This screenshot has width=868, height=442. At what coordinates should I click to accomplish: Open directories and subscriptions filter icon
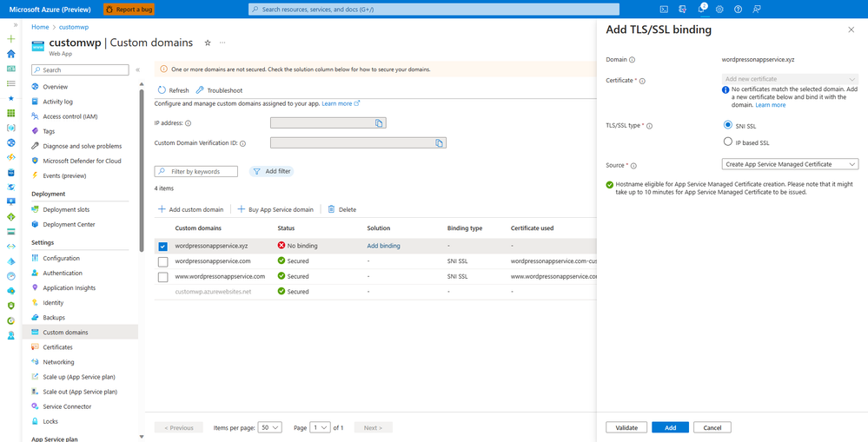[x=683, y=9]
